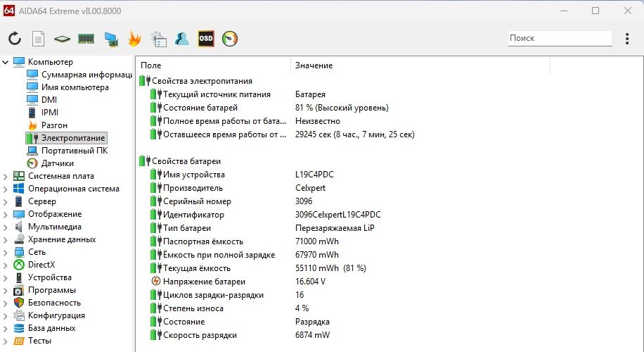Expand the Отображение tree node

point(6,215)
